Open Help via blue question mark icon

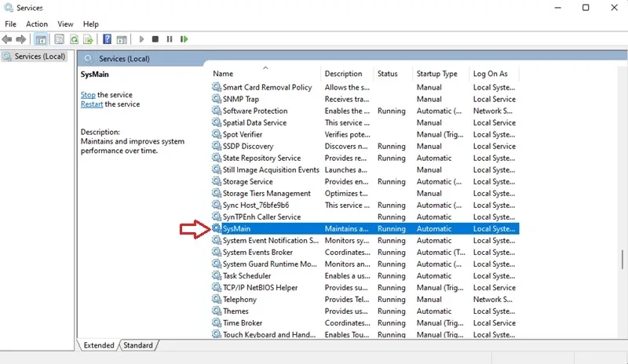click(x=108, y=39)
